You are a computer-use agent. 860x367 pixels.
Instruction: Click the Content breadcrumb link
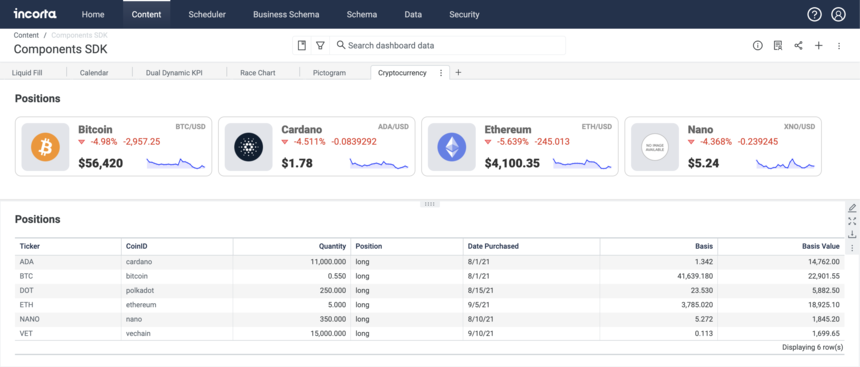click(x=26, y=35)
